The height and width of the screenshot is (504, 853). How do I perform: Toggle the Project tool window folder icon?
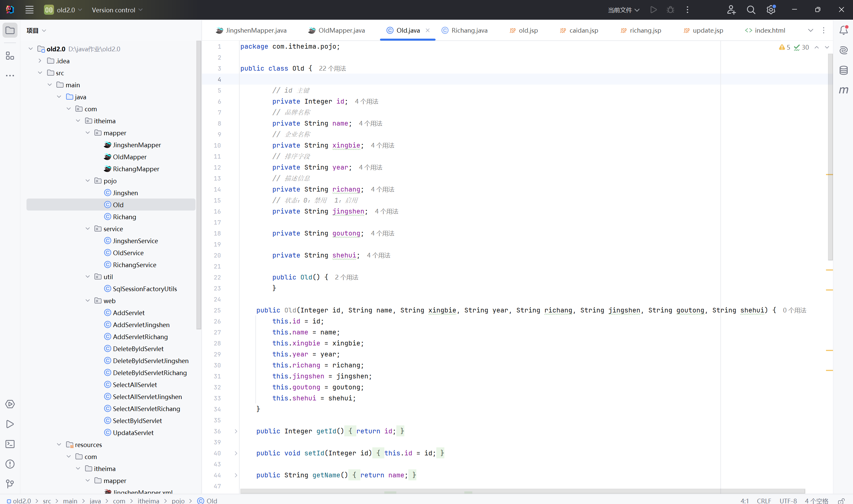point(10,31)
